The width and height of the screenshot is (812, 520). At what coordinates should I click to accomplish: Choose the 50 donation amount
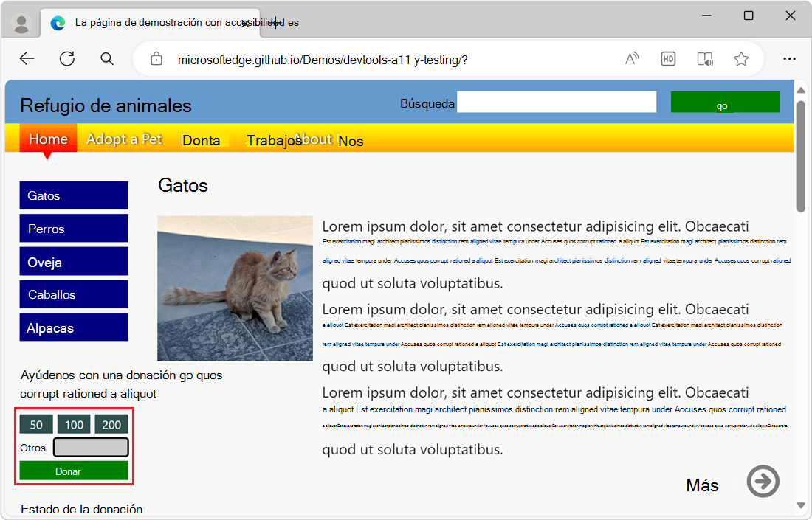pos(36,424)
